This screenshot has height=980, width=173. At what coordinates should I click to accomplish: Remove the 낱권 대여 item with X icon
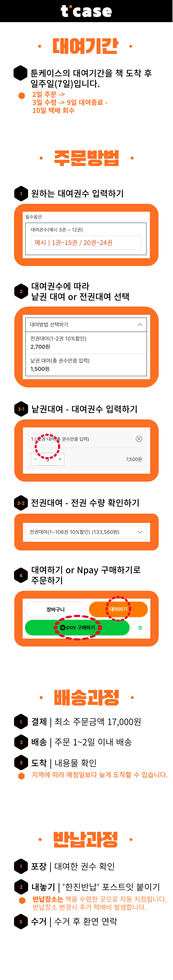click(x=139, y=439)
